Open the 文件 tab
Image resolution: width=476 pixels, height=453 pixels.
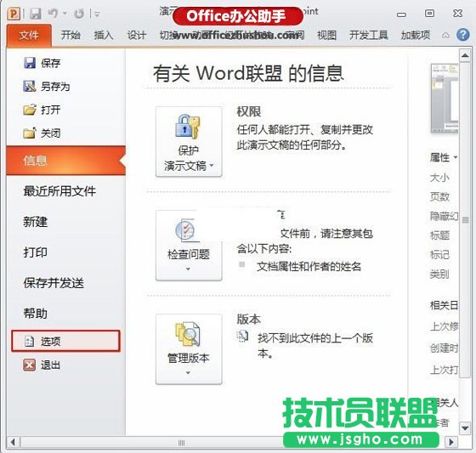coord(29,36)
